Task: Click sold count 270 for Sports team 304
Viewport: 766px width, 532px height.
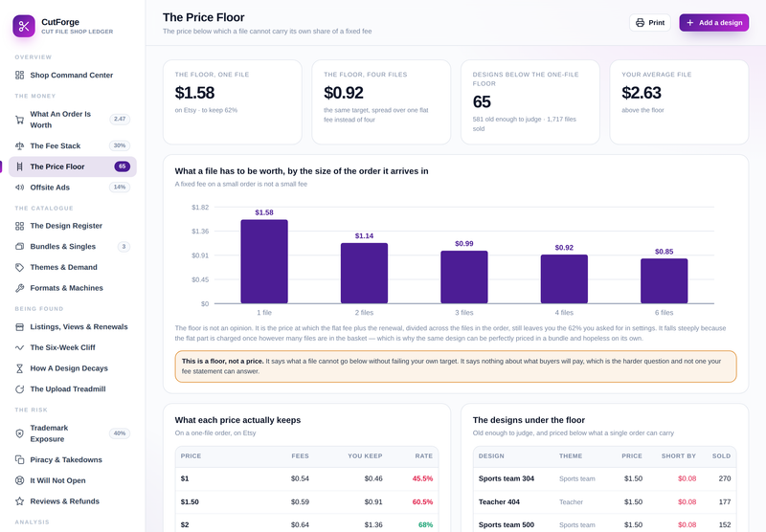Action: [725, 478]
